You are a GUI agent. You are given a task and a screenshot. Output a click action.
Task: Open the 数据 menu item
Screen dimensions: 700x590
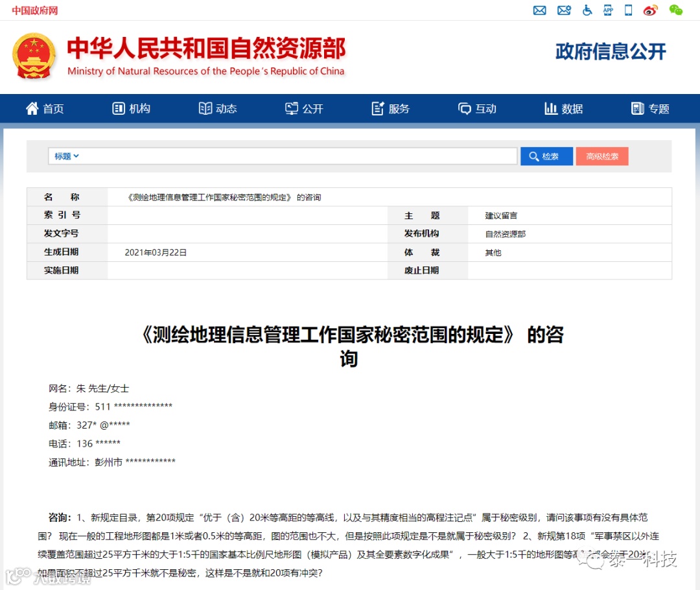572,108
